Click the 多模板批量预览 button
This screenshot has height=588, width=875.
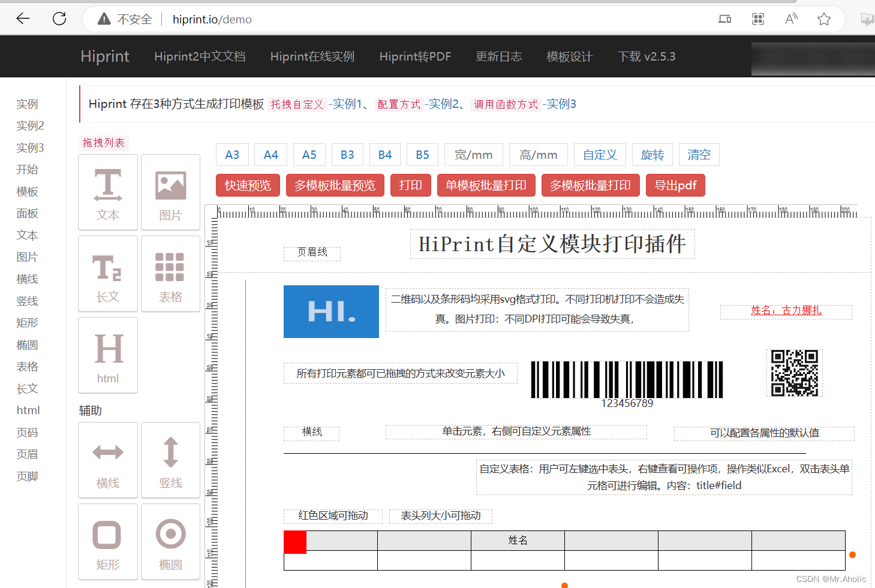(335, 185)
